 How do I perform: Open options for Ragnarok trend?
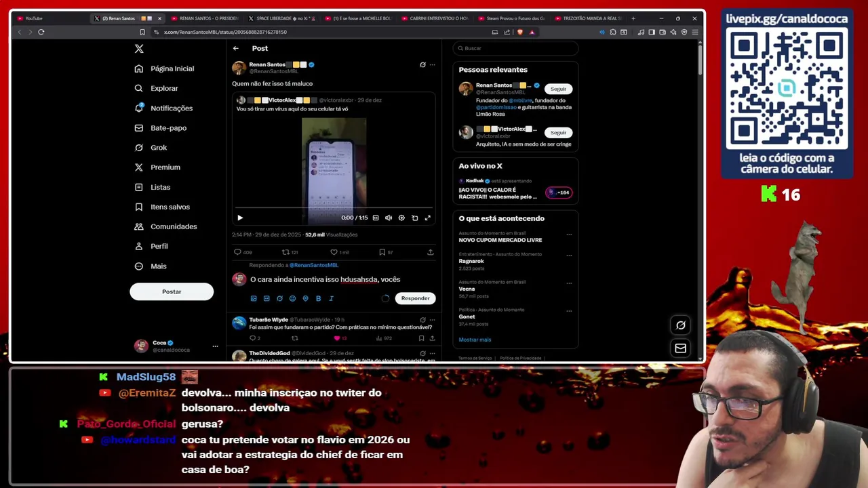tap(569, 256)
